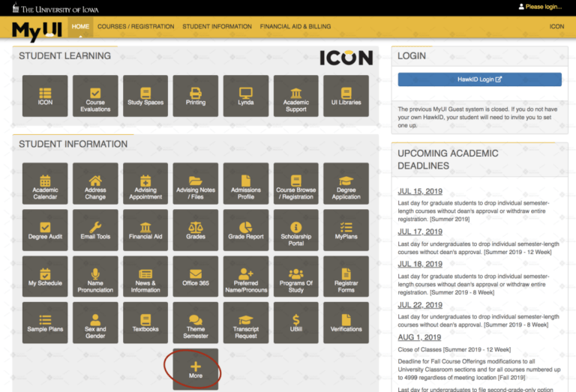Open the Theme Semester tile
The width and height of the screenshot is (576, 392).
click(x=196, y=322)
